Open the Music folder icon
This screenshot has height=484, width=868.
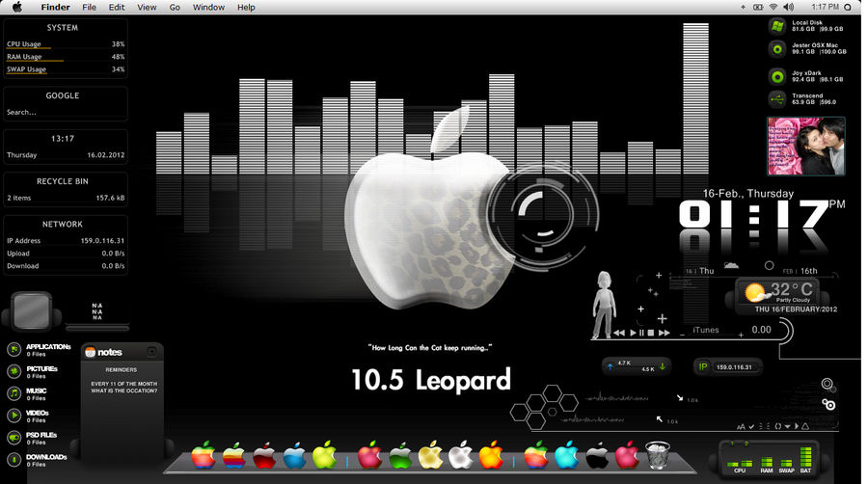click(14, 393)
